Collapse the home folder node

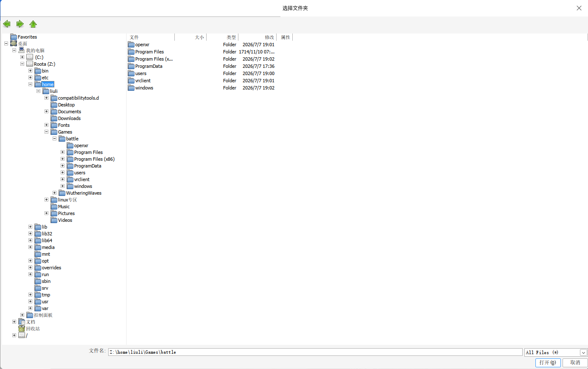[30, 84]
